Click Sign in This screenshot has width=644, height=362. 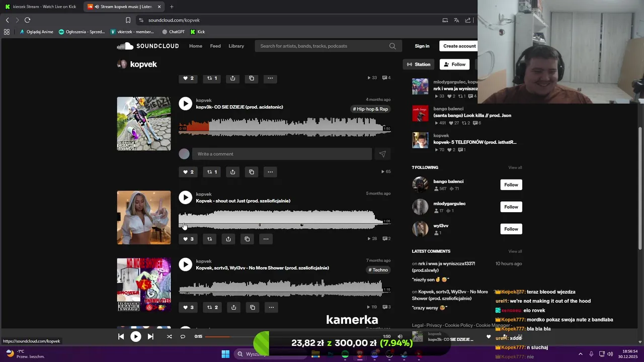tap(422, 46)
